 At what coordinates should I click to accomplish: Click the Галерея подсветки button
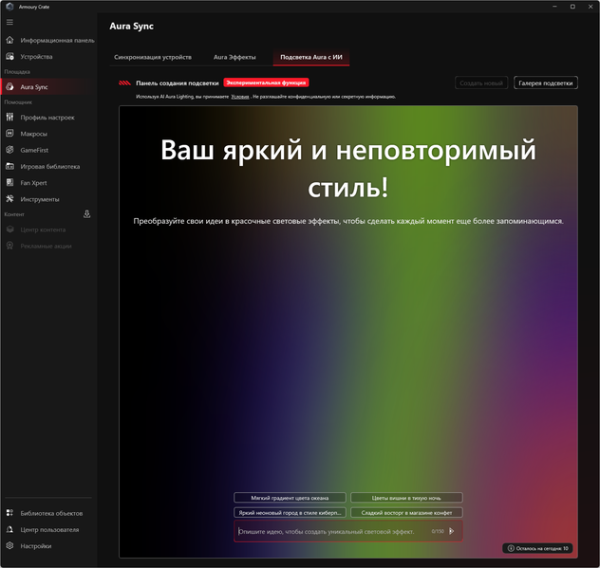point(545,83)
